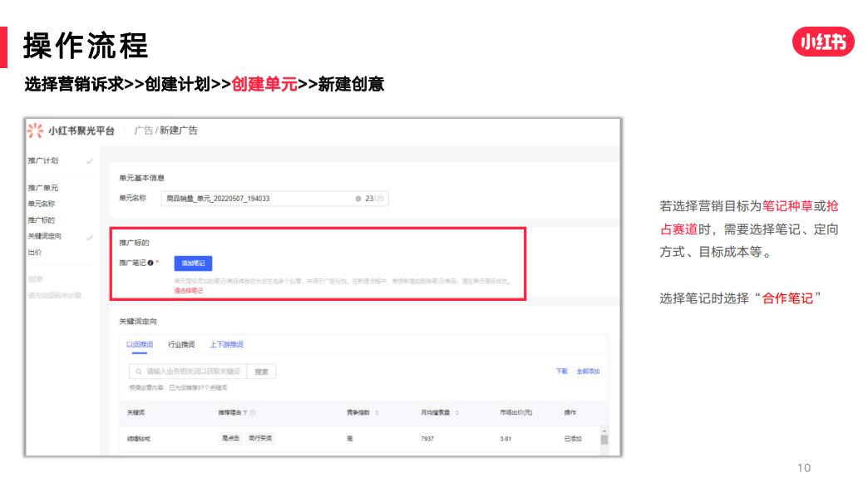Click the help icon in the 推荐理由 header

pos(253,412)
